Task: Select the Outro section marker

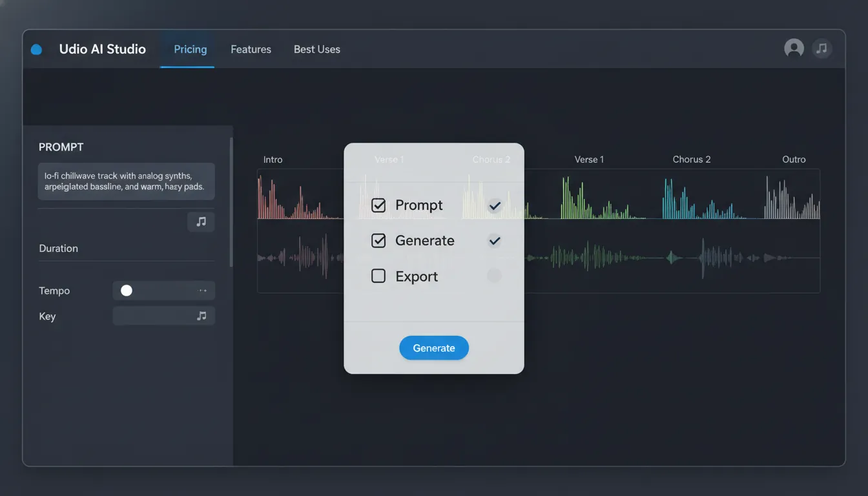Action: click(x=794, y=160)
